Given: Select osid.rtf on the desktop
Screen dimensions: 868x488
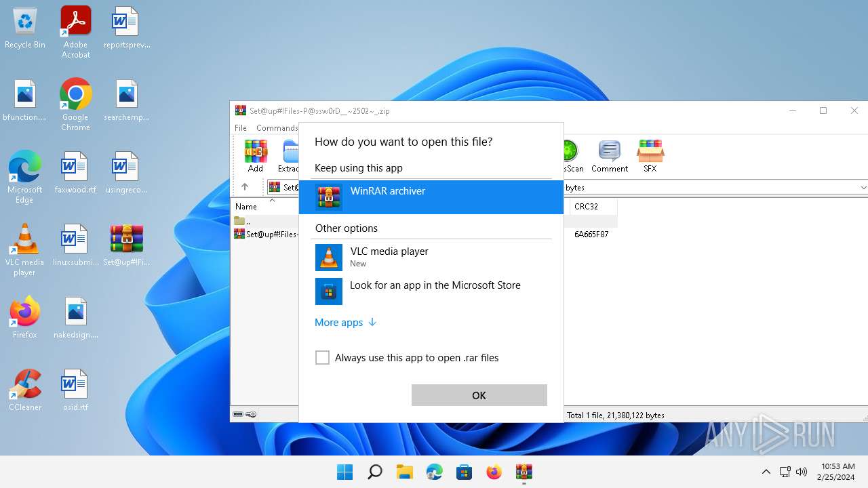Looking at the screenshot, I should (76, 392).
